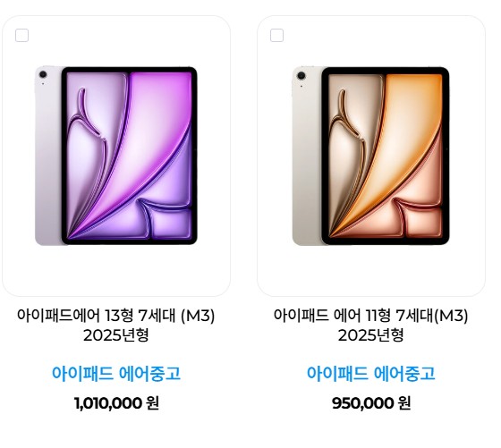Click 2025년형 text below the 11형 title
Screen dimensions: 501x448
point(371,335)
